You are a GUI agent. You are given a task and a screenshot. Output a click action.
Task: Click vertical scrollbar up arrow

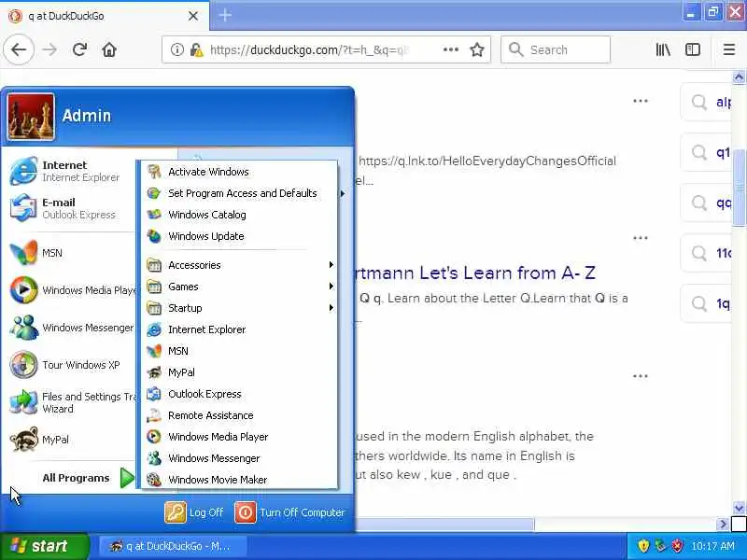point(739,77)
